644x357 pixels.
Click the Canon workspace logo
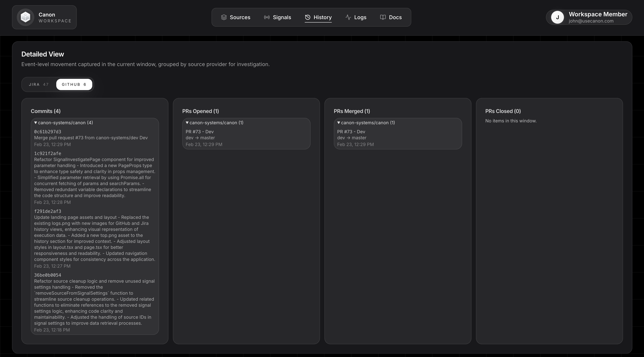tap(25, 17)
